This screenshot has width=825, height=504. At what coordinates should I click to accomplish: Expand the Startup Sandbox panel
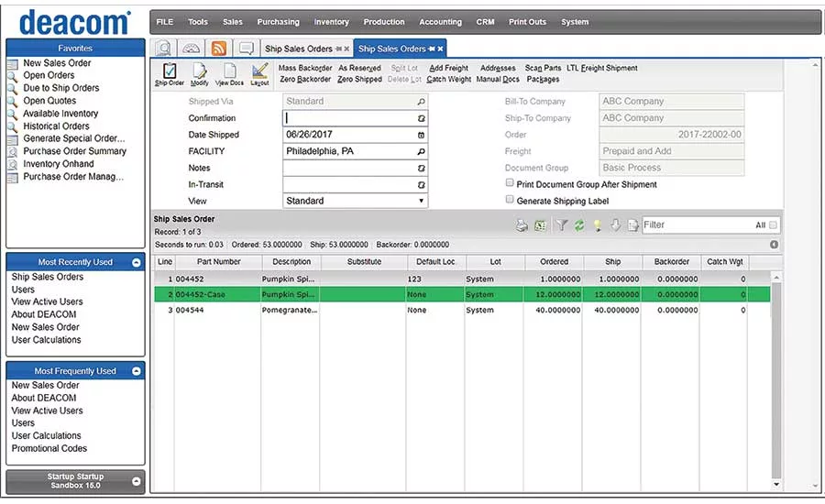(x=137, y=481)
